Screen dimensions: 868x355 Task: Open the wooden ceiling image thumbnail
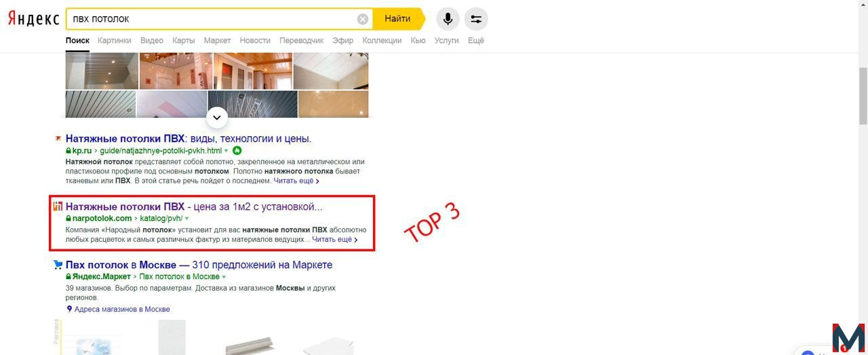pos(253,70)
